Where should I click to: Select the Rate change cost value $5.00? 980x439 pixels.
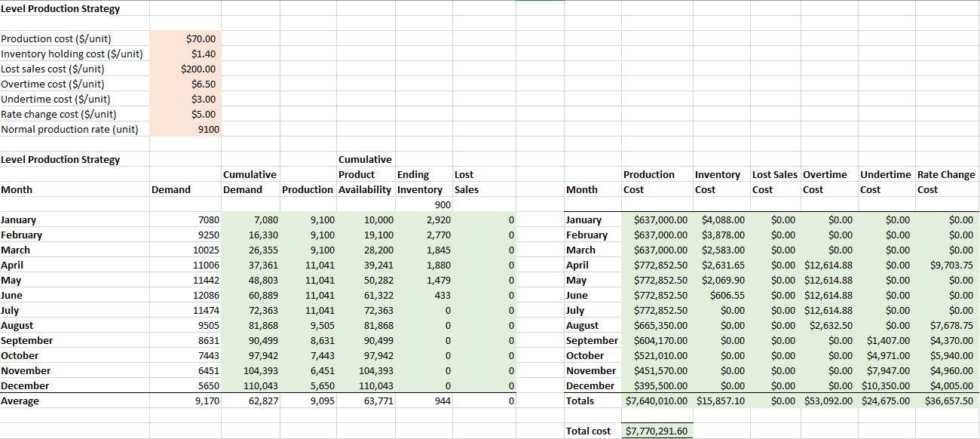click(186, 114)
